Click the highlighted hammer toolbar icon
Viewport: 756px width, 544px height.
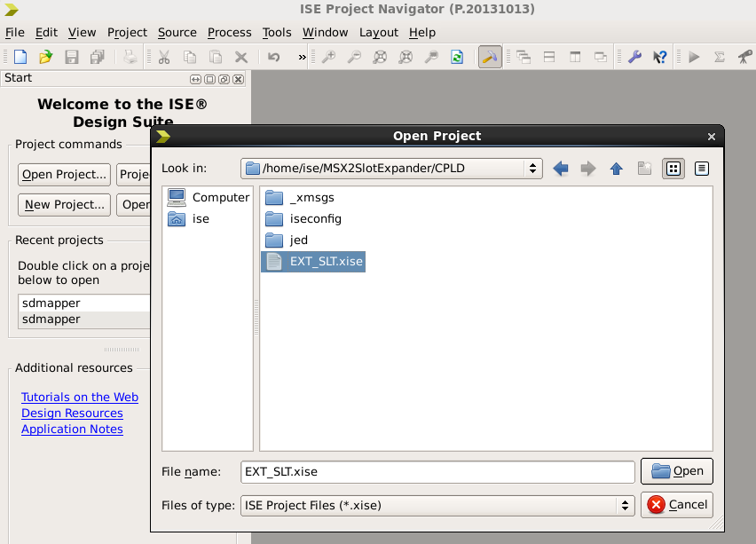pos(489,57)
